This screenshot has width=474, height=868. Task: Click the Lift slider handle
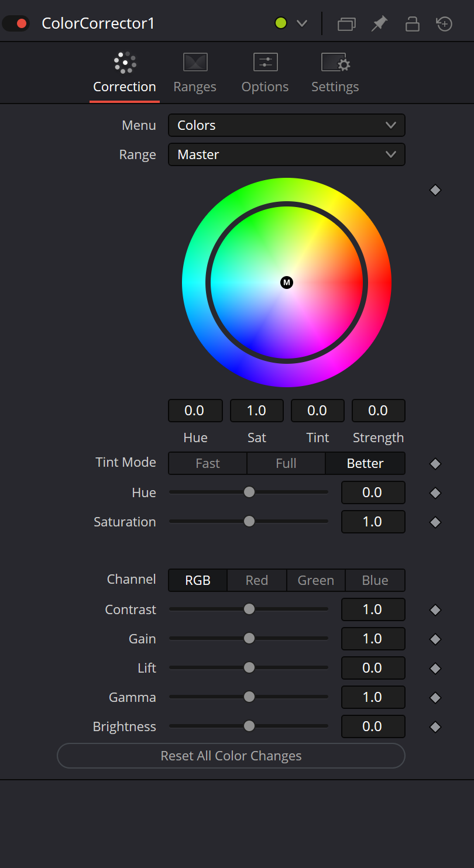249,667
